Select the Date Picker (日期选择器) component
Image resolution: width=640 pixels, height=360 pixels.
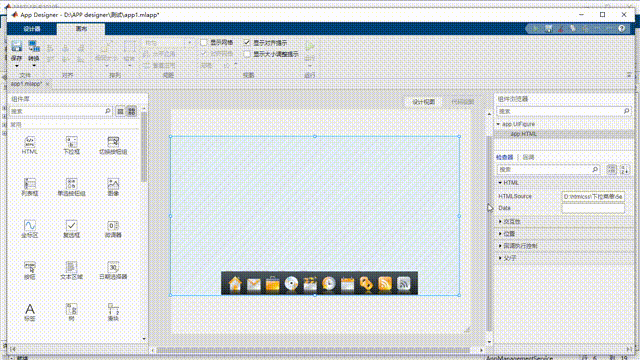[113, 271]
